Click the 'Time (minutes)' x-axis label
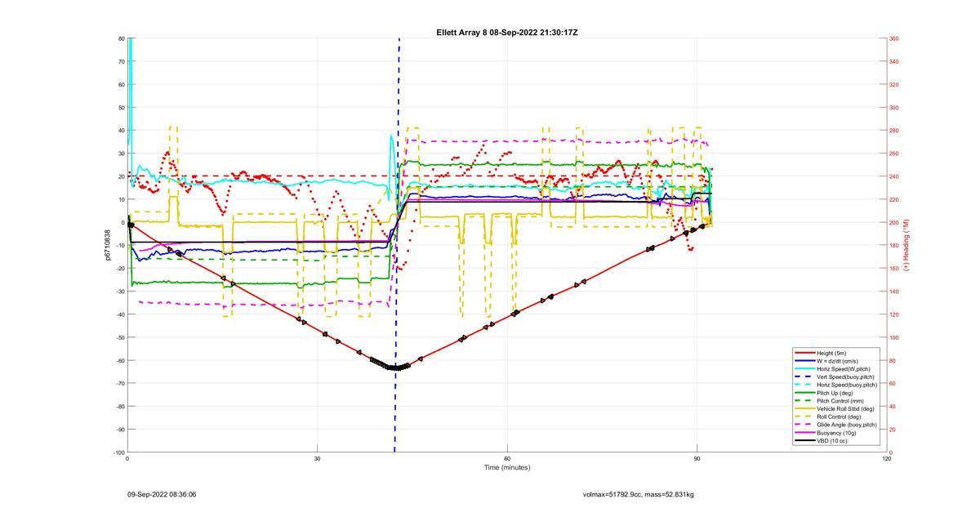The width and height of the screenshot is (980, 508). pos(506,468)
